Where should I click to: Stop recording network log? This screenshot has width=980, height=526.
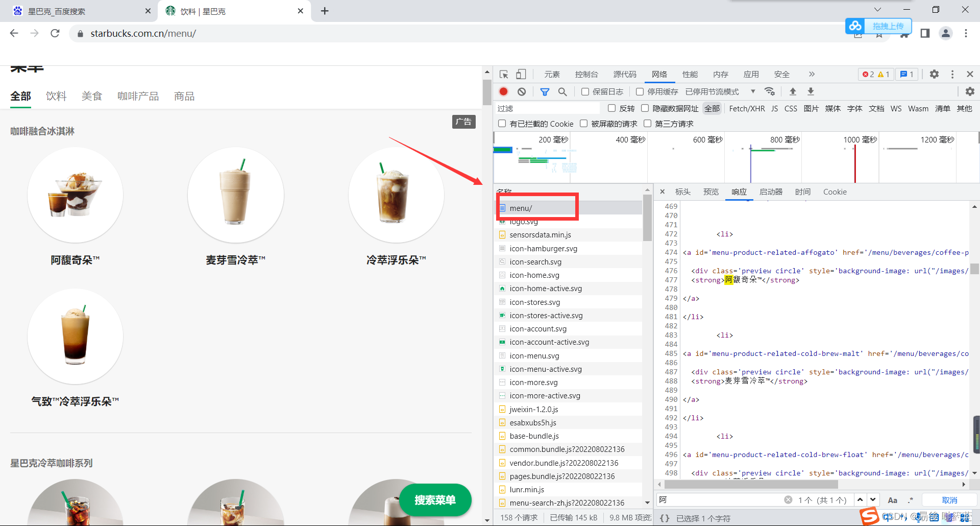click(x=503, y=91)
